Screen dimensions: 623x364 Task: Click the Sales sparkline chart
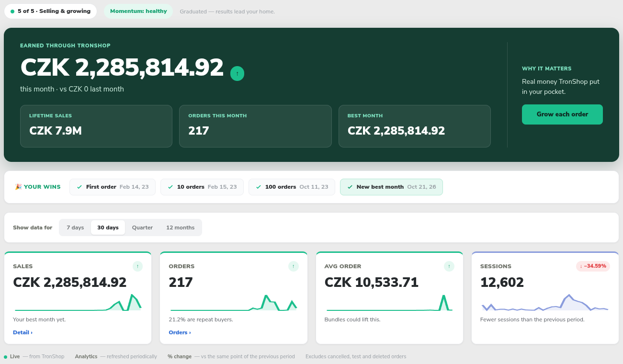pos(78,302)
